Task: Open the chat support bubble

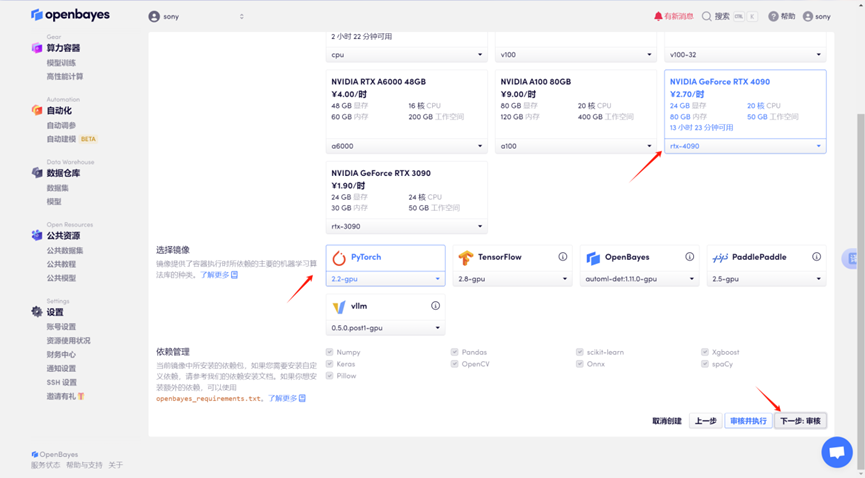Action: pyautogui.click(x=837, y=452)
